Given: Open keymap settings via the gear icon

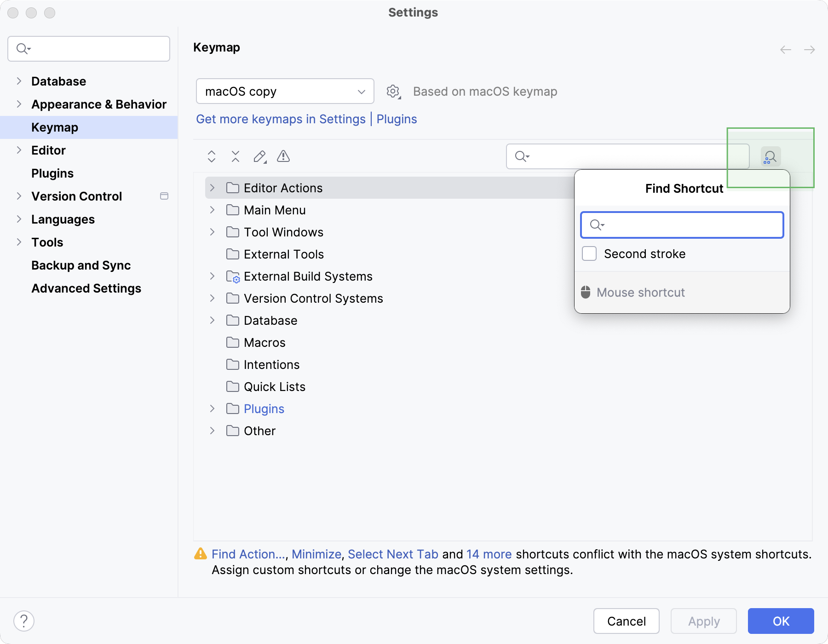Looking at the screenshot, I should pos(393,91).
